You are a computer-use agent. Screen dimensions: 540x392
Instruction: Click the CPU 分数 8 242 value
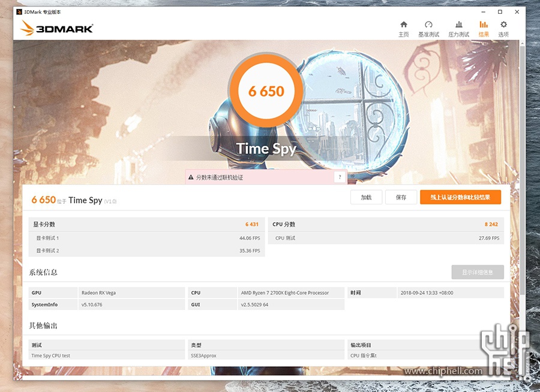491,224
